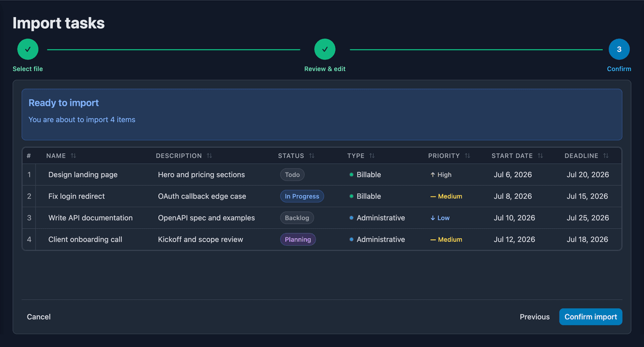Click the In Progress status badge
The image size is (644, 347).
(x=302, y=196)
